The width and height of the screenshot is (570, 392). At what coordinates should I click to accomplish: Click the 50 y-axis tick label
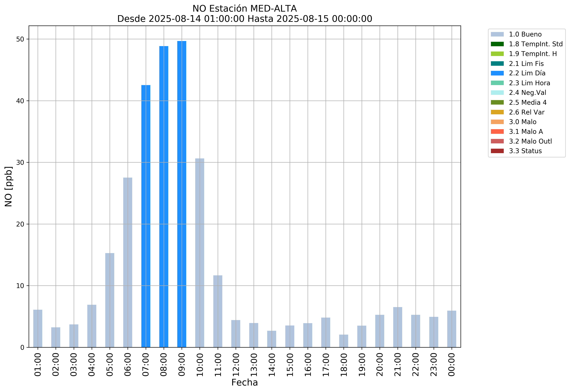pos(20,39)
